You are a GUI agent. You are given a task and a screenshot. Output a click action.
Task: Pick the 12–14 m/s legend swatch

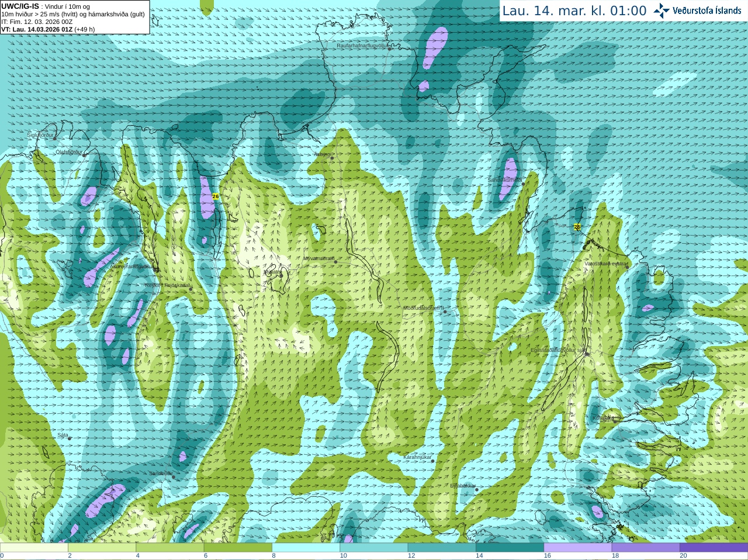point(442,548)
